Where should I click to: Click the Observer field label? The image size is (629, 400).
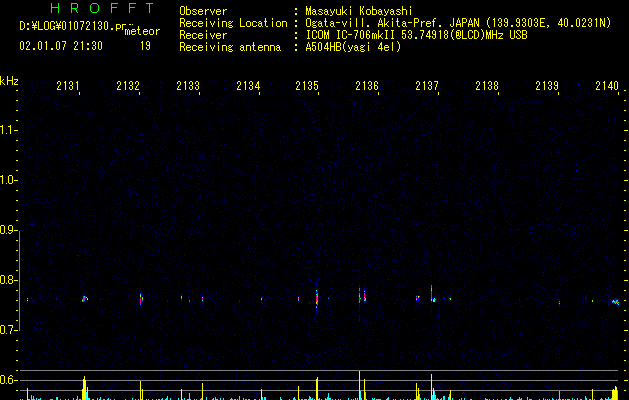click(203, 11)
